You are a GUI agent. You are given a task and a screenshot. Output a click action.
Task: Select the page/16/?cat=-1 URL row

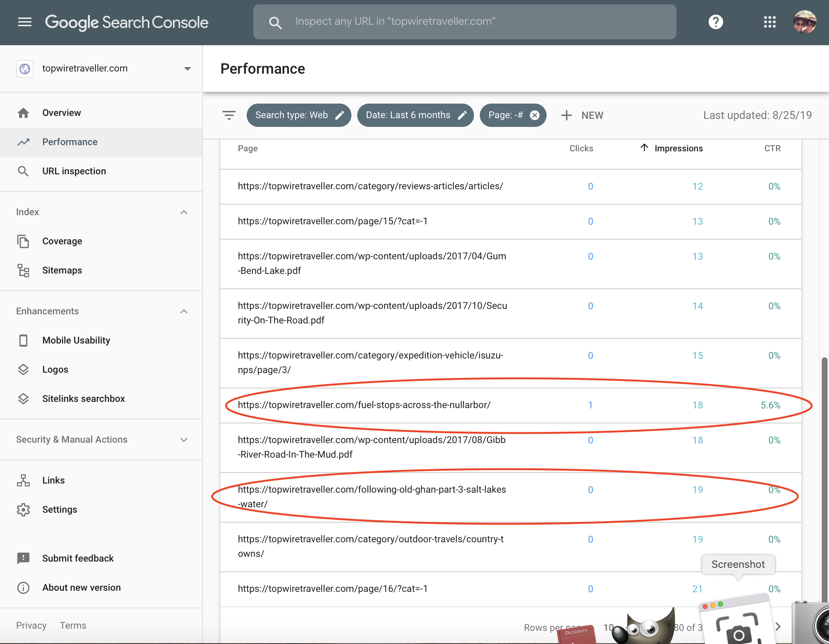click(x=510, y=589)
